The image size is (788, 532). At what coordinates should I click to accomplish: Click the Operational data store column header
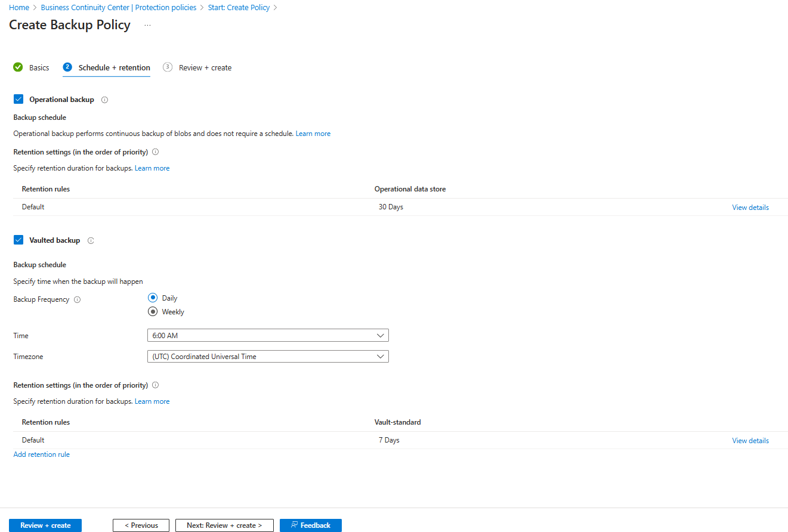(x=410, y=189)
